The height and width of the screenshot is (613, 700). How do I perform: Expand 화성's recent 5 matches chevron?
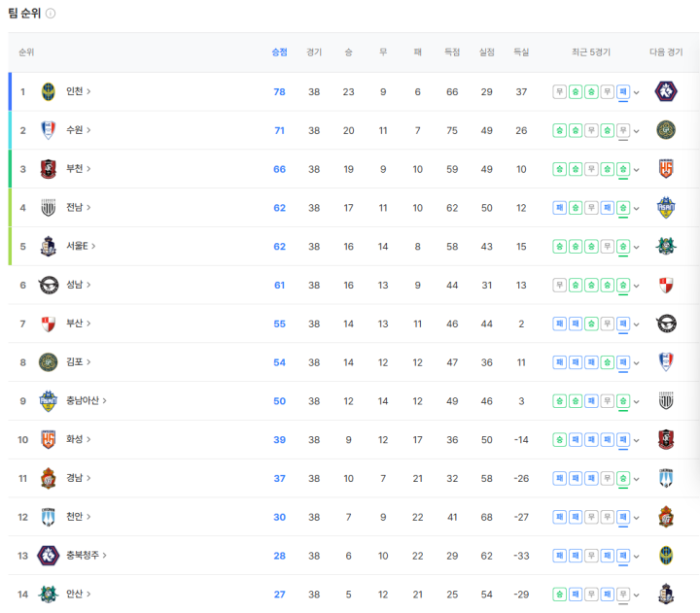637,440
